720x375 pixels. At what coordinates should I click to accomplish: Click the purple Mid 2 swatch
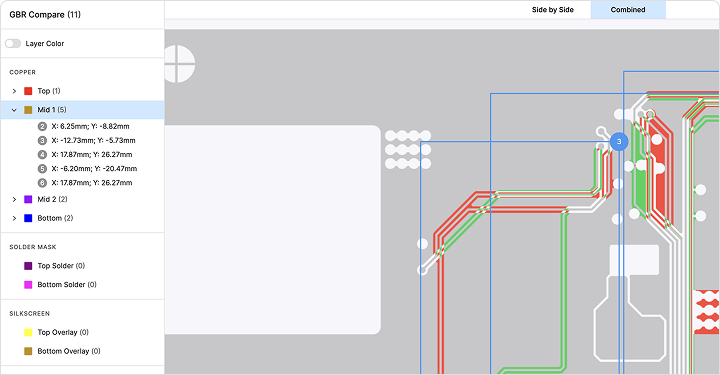[x=28, y=199]
